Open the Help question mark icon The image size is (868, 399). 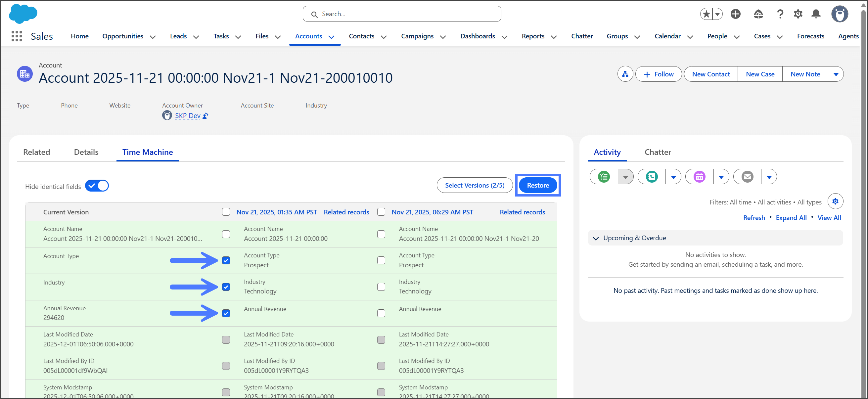780,14
